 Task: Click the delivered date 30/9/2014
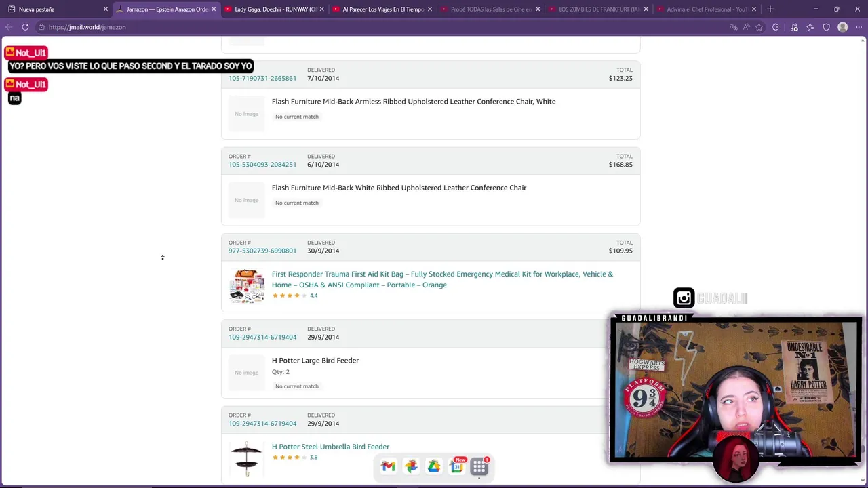tap(323, 251)
